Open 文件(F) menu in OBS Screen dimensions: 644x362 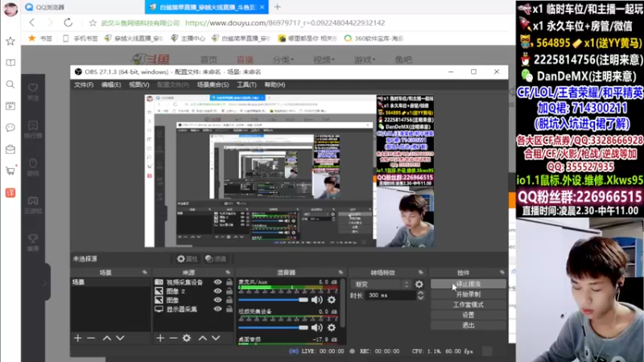(x=84, y=84)
